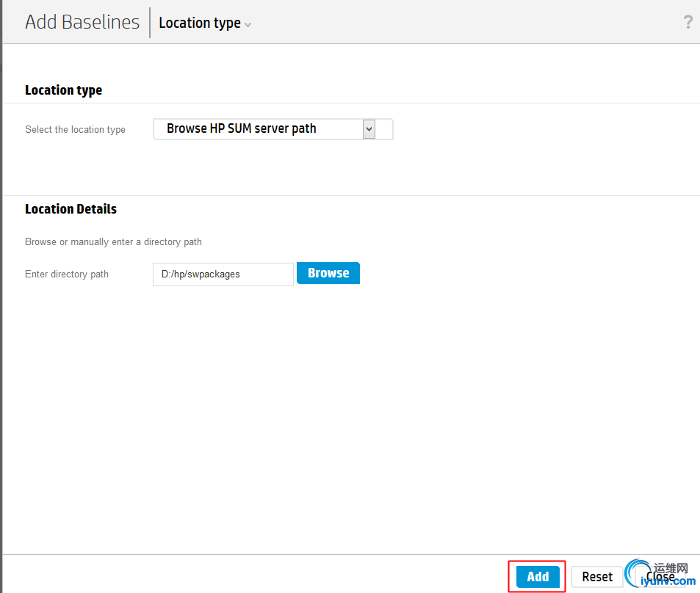Click the help question mark icon
Screen dimensions: 700x593
click(688, 22)
